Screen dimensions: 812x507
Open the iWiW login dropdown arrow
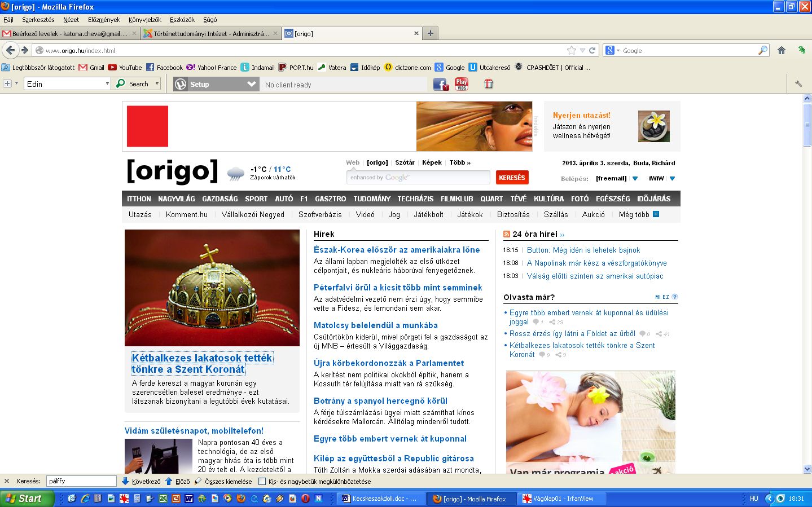(x=672, y=178)
